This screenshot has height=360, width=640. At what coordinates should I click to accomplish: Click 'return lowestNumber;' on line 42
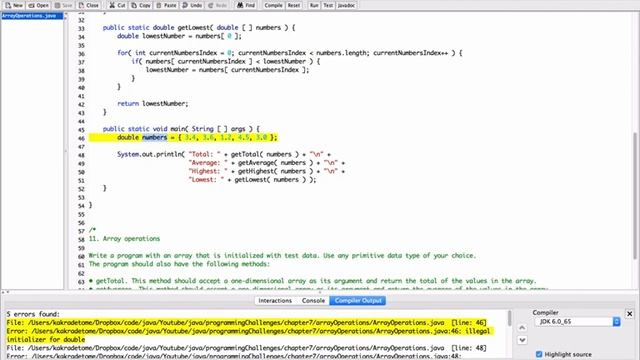[153, 104]
